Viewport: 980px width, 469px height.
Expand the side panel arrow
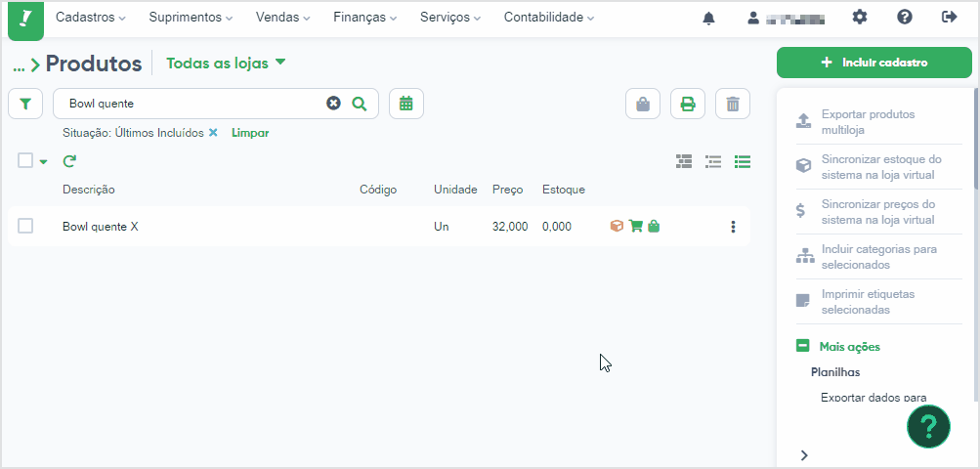pyautogui.click(x=804, y=455)
